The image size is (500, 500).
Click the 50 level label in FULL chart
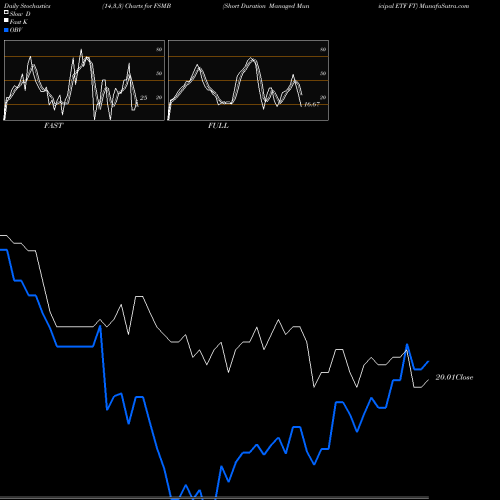tap(323, 73)
